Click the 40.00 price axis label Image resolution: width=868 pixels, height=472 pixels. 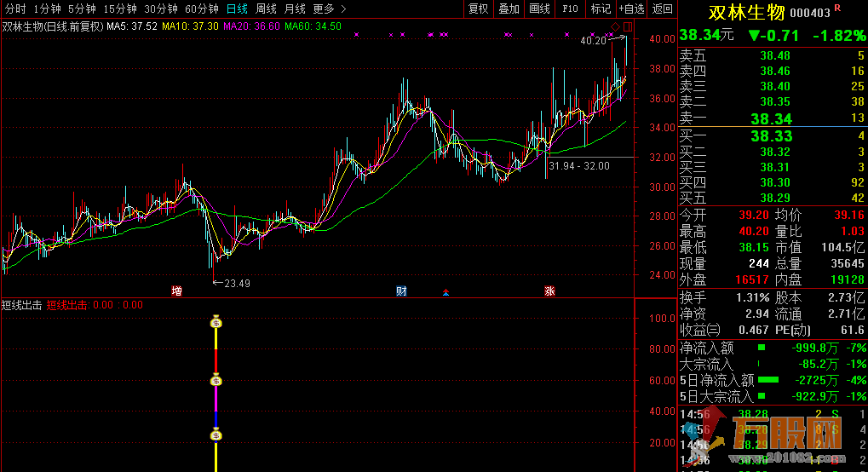662,39
